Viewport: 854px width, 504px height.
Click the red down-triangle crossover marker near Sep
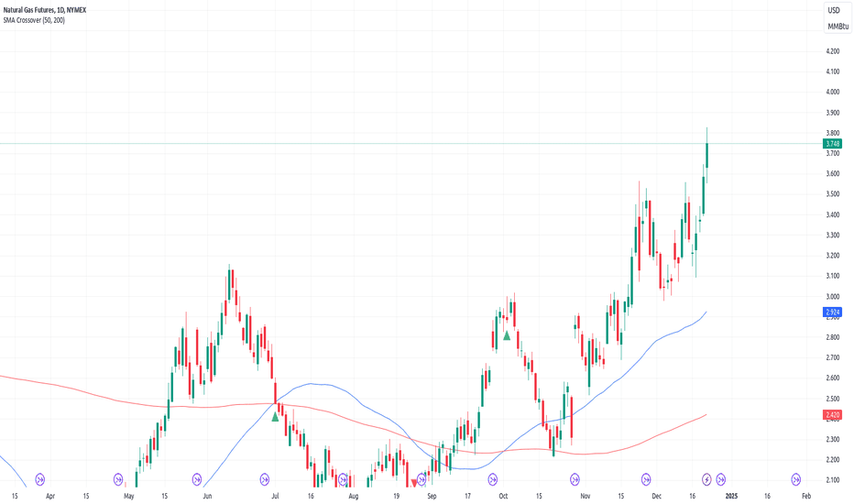(414, 483)
